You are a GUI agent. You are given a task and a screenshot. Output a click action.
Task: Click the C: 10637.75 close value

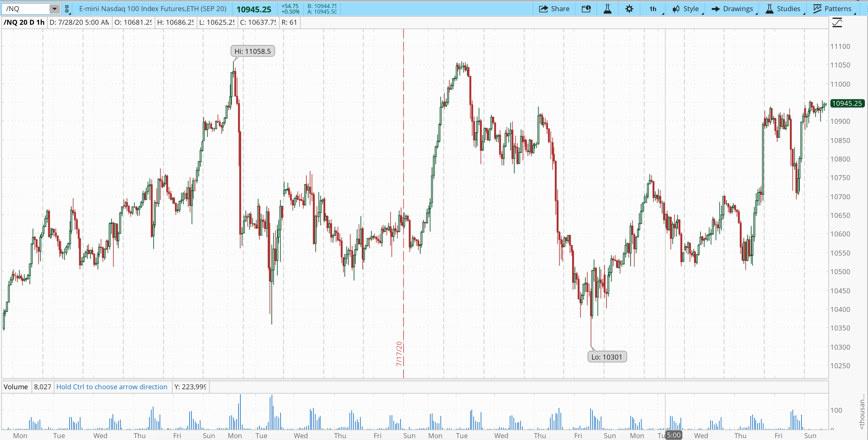258,22
